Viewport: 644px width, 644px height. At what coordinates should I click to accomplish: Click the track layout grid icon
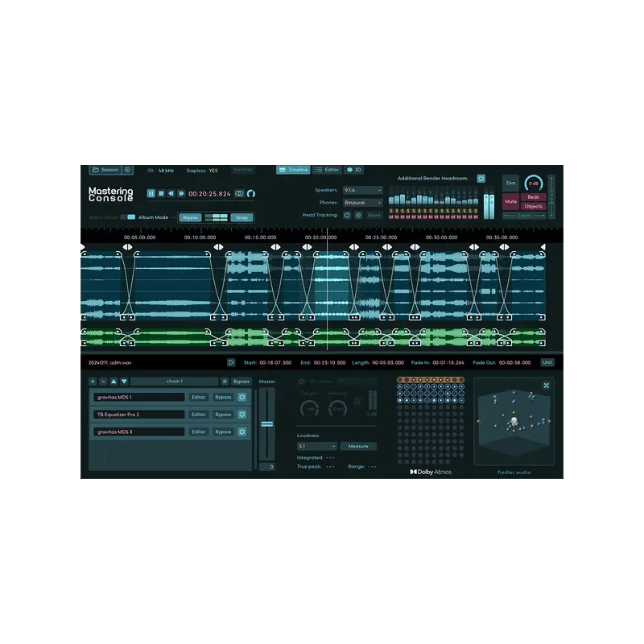coord(216,217)
